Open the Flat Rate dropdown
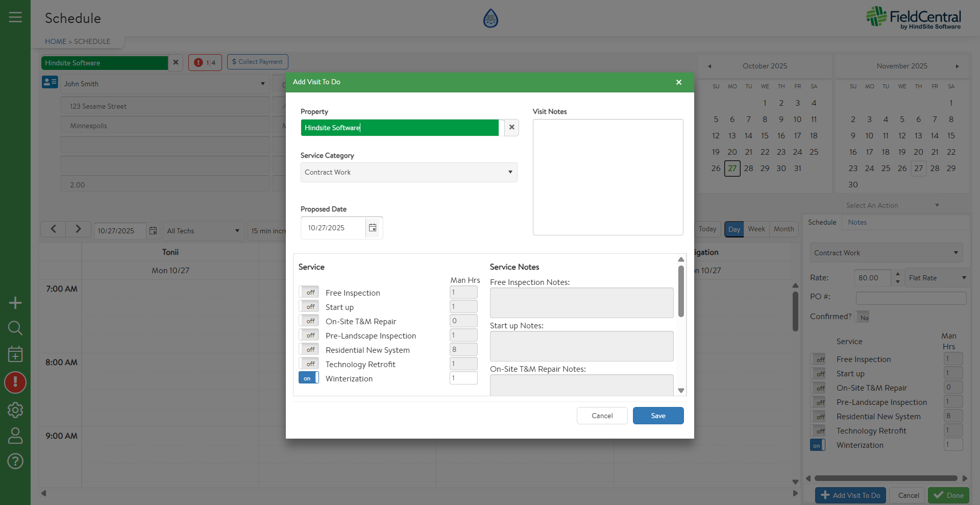The height and width of the screenshot is (505, 980). (x=937, y=278)
